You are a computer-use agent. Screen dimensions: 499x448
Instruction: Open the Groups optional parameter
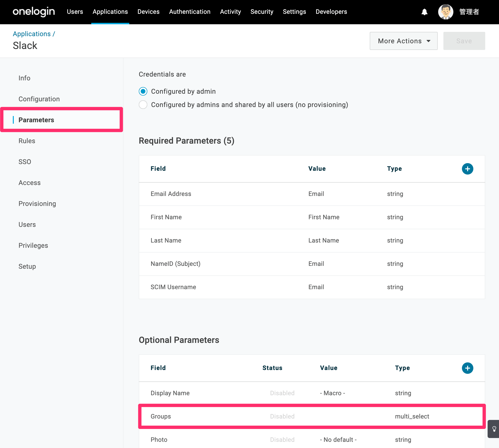tap(312, 416)
